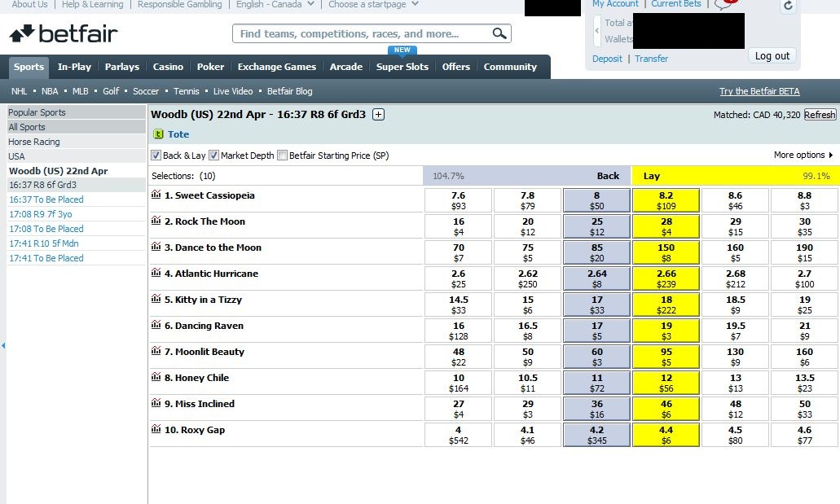Click the betfair logo
Viewport: 840px width, 504px height.
click(64, 33)
